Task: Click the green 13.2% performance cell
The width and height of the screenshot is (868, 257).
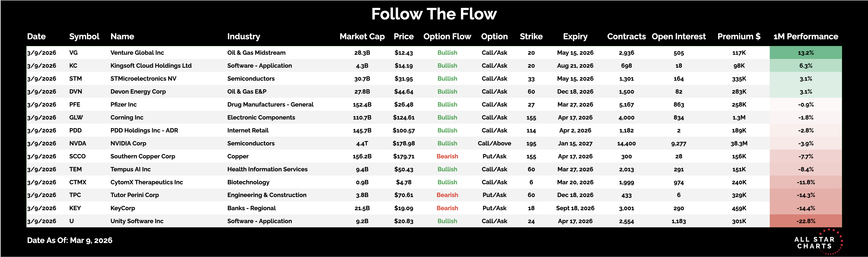Action: [805, 52]
